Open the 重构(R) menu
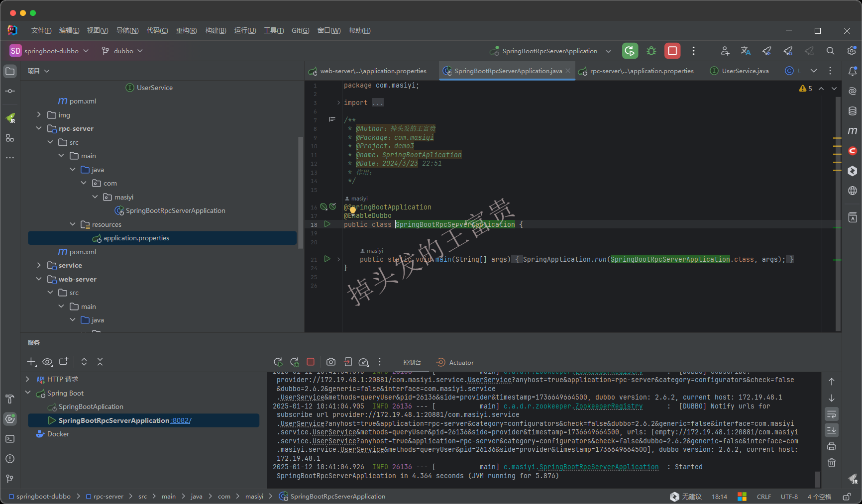862x504 pixels. [187, 30]
